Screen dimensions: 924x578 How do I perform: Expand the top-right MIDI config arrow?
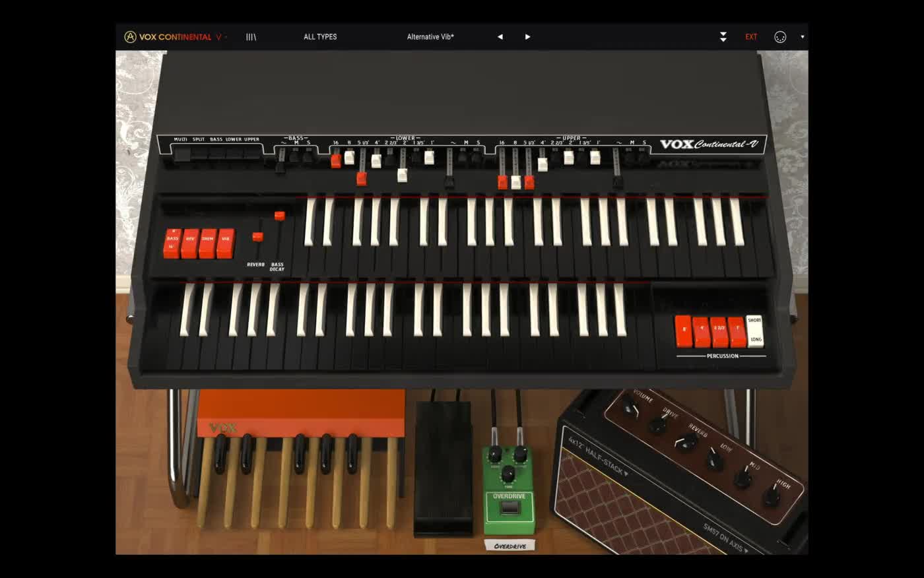[803, 37]
